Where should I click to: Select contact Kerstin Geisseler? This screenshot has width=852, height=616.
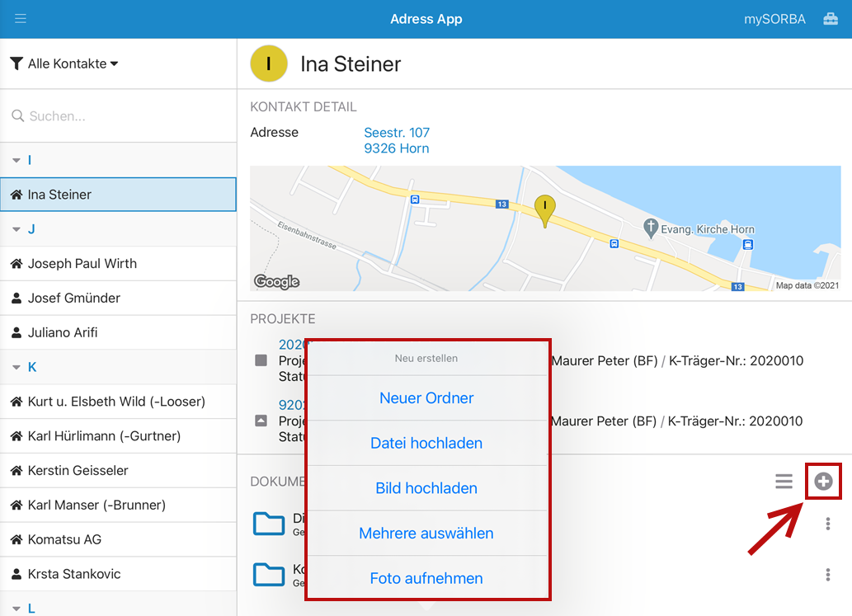click(x=119, y=470)
